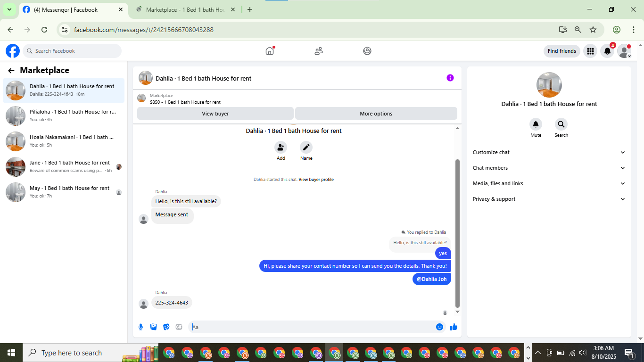Open the Windows notification center
Image resolution: width=644 pixels, height=362 pixels.
coord(629,353)
